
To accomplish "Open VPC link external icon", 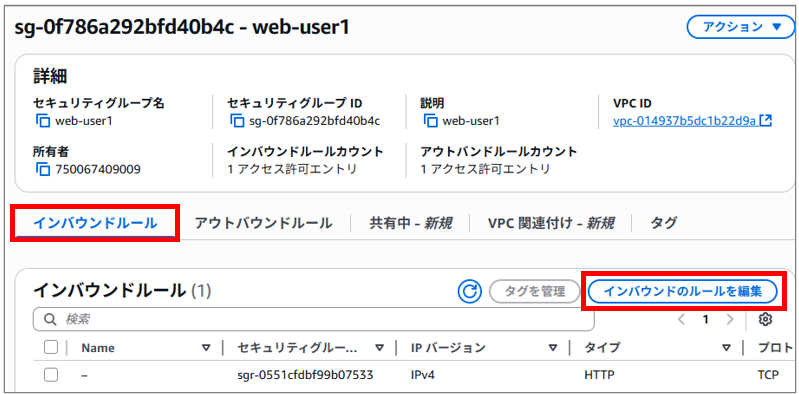I will click(765, 121).
